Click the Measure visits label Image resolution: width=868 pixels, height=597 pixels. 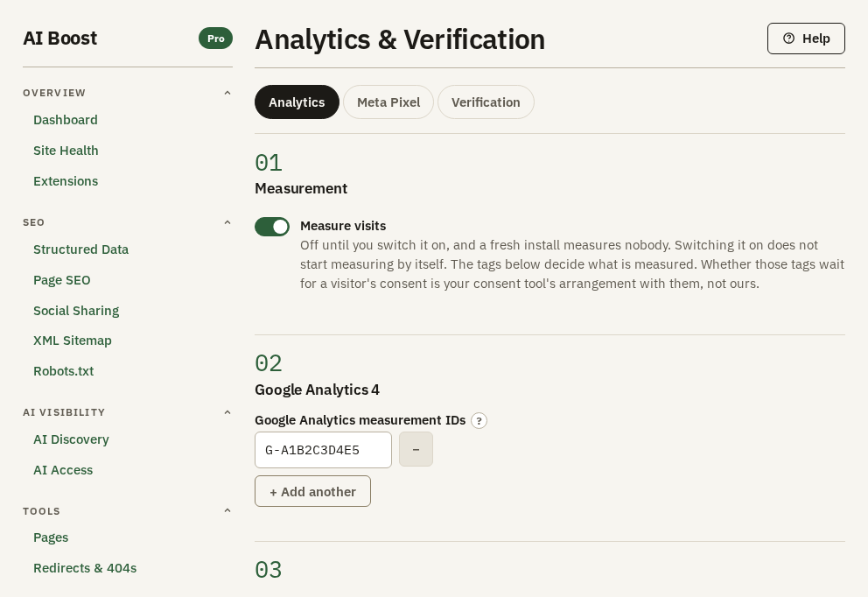343,226
